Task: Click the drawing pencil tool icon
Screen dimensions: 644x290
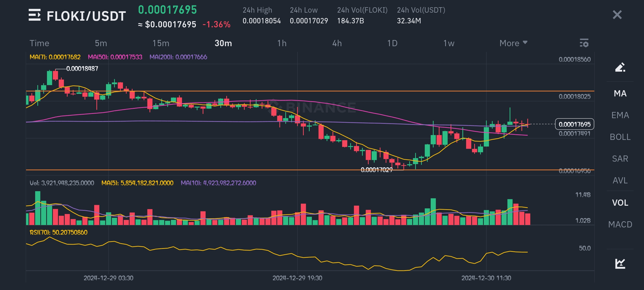Action: pyautogui.click(x=620, y=67)
